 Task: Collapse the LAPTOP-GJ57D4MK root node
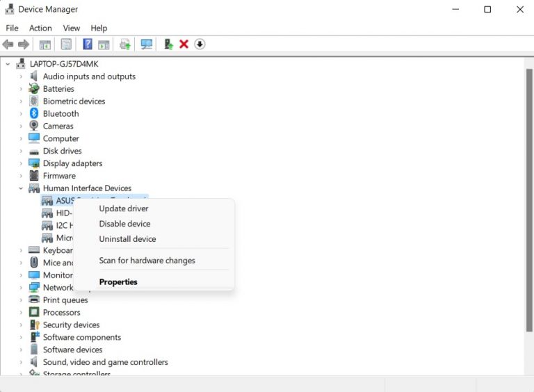8,64
